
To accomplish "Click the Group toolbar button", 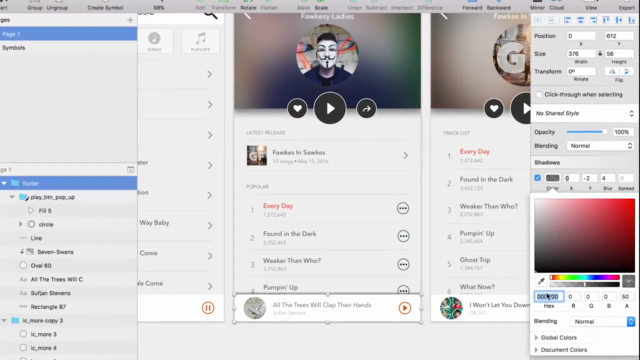I will 35,6.
